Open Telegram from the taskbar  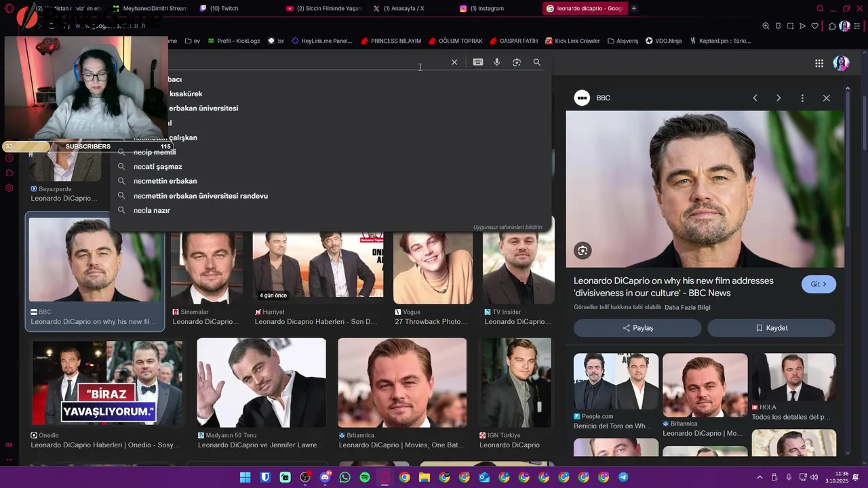point(623,477)
